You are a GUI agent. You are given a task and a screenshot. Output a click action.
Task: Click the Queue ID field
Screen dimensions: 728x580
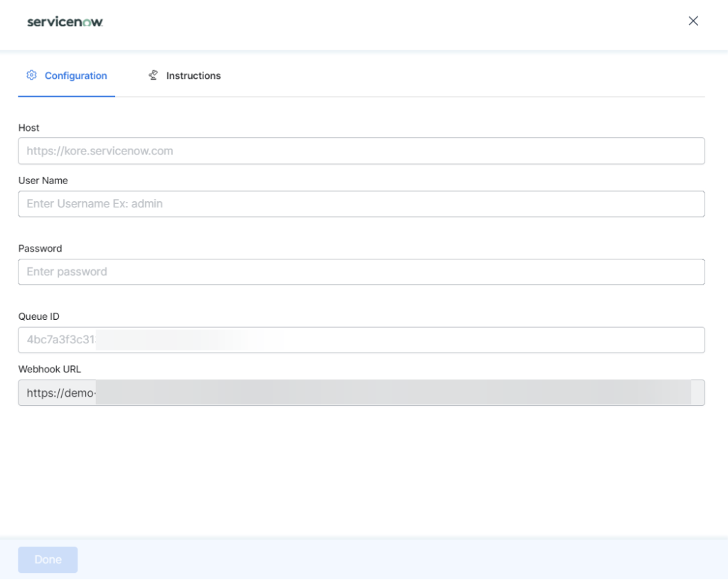tap(361, 340)
